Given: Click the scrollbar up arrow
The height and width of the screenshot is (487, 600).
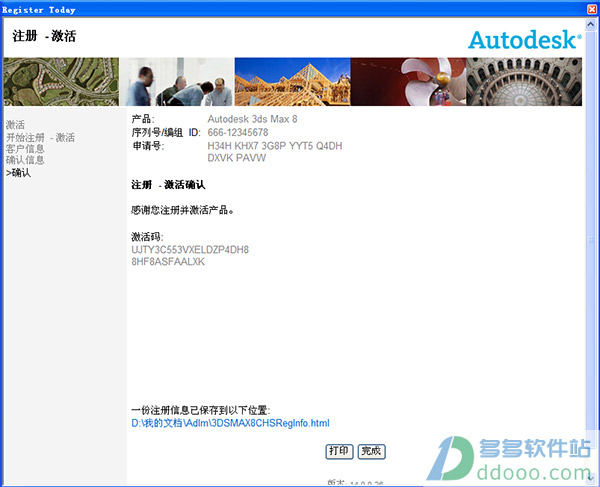Looking at the screenshot, I should 591,25.
